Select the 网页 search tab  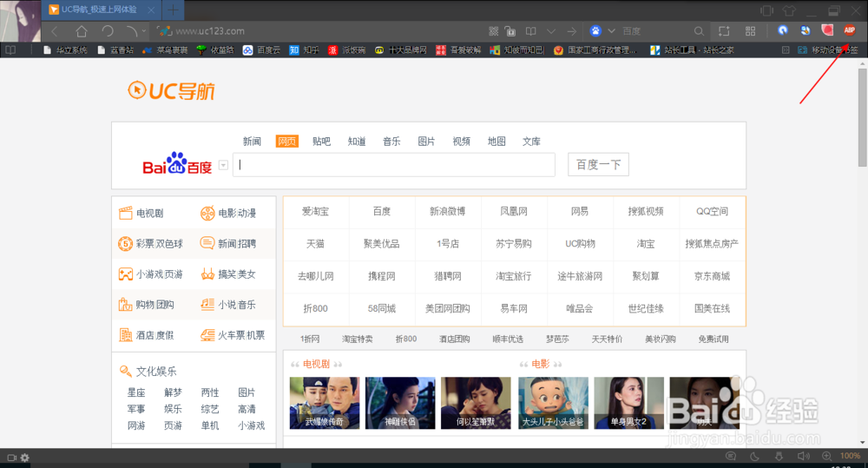(286, 142)
